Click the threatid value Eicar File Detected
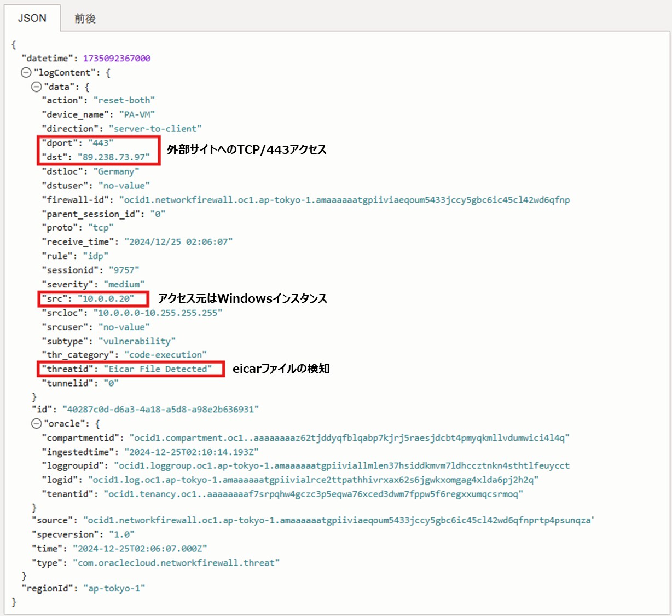Viewport: 672px width, 616px height. pos(157,369)
